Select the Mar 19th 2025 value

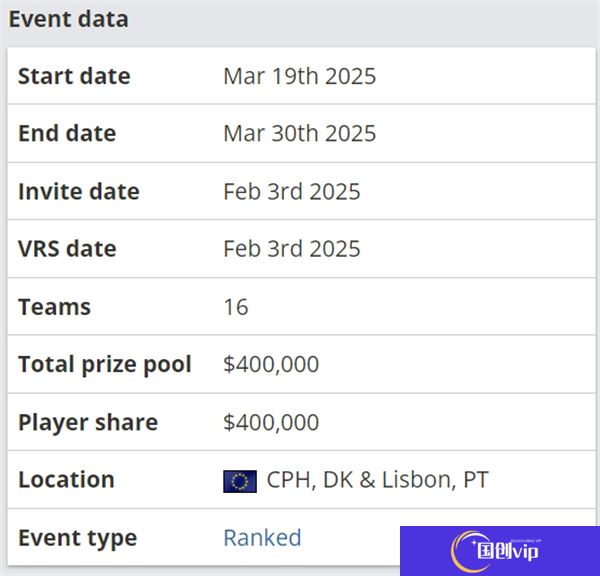pos(300,76)
